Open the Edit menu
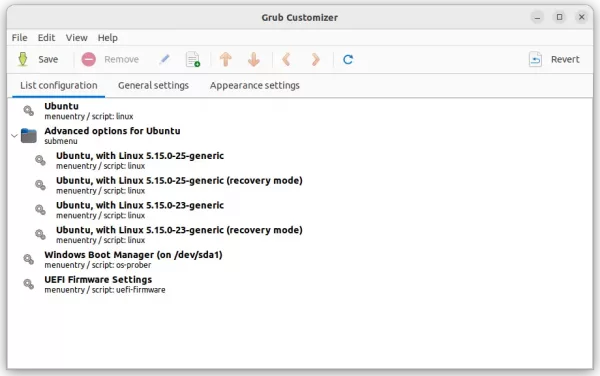 (46, 37)
